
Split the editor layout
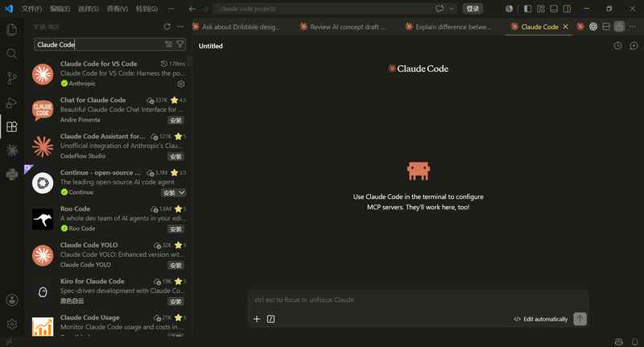(x=606, y=27)
